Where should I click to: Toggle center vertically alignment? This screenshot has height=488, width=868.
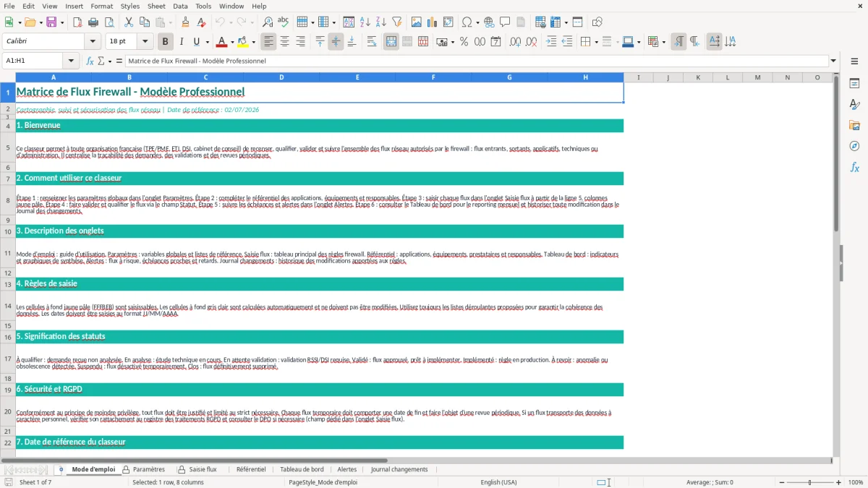(336, 42)
